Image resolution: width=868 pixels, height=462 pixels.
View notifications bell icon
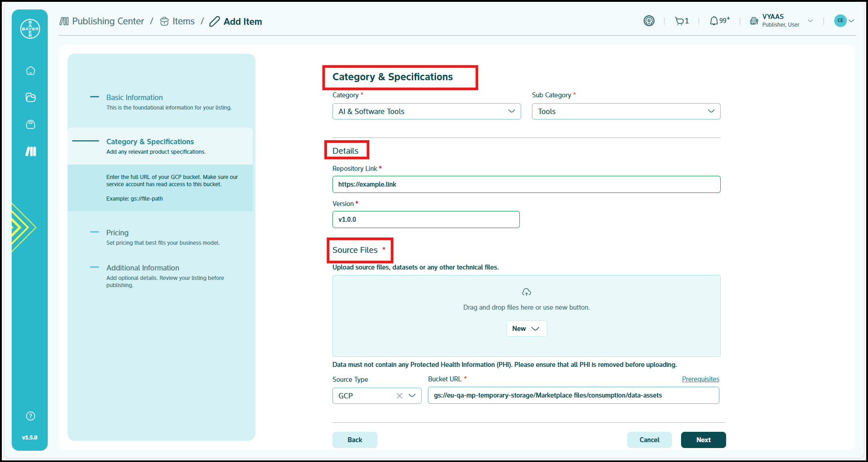(714, 21)
